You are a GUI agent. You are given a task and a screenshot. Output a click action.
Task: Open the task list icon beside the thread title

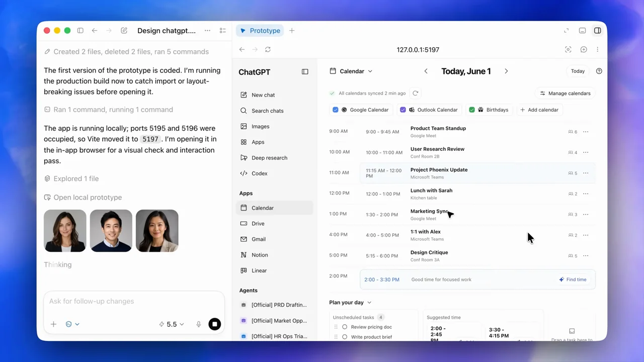click(223, 31)
